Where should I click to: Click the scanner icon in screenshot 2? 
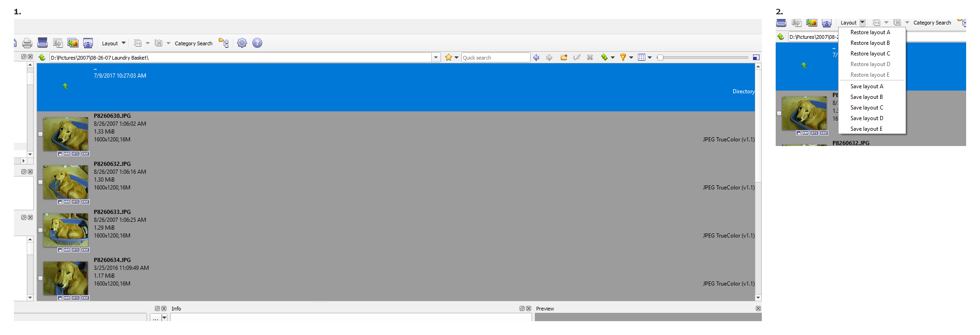[x=781, y=23]
